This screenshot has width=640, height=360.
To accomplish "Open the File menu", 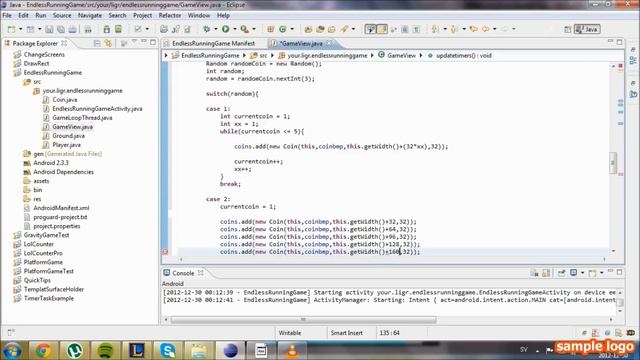I will pyautogui.click(x=7, y=15).
